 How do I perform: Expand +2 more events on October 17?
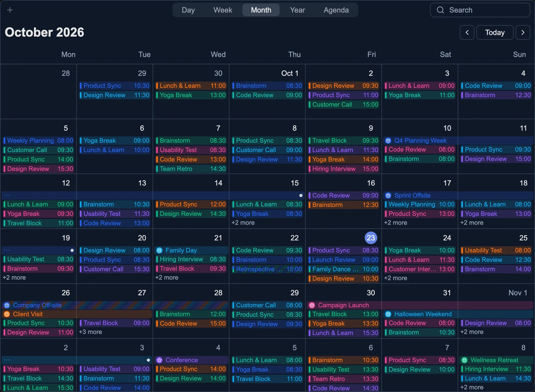point(396,223)
